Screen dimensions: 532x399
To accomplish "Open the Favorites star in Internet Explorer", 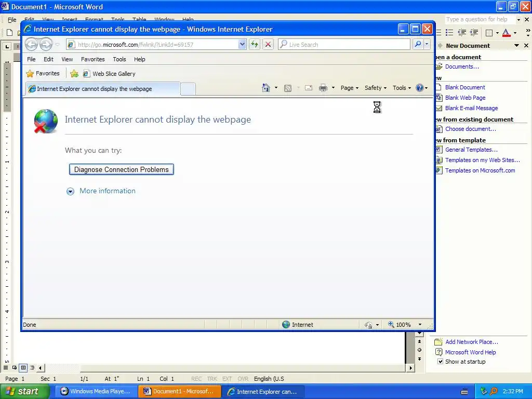I will click(x=43, y=73).
